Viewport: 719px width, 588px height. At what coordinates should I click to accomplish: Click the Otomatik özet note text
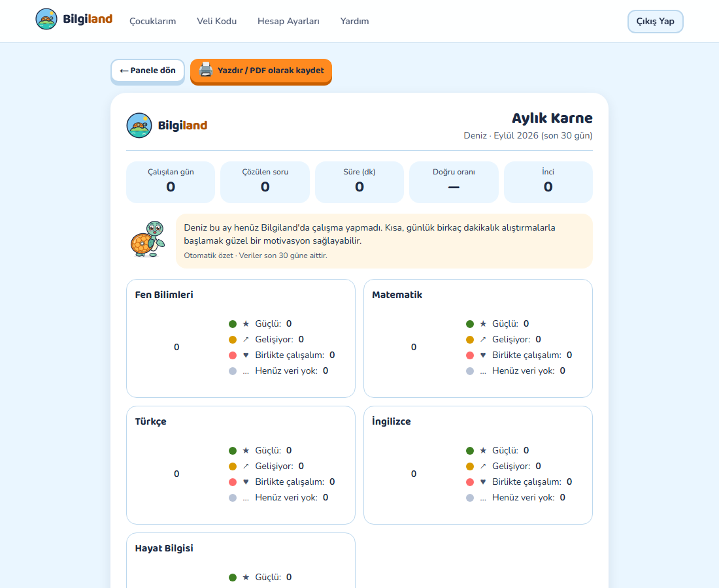[x=256, y=255]
